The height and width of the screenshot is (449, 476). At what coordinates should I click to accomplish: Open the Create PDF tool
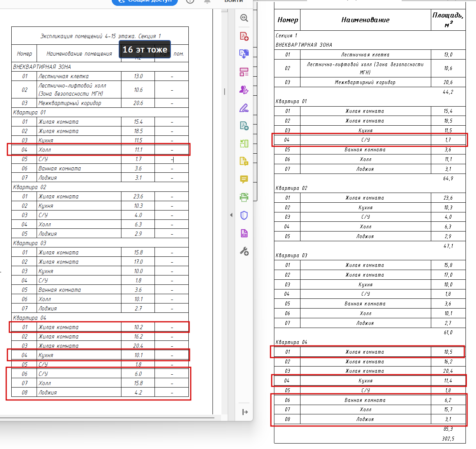[244, 36]
